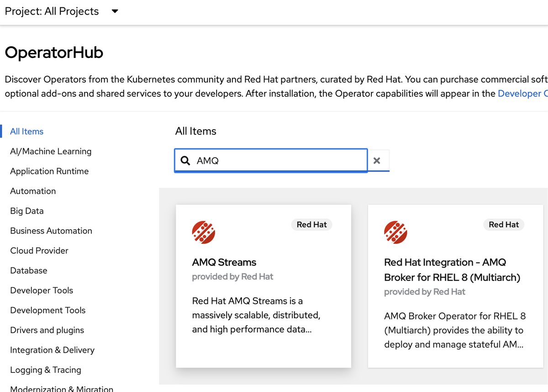The width and height of the screenshot is (548, 392).
Task: Open the AMQ Streams operator card title
Action: pyautogui.click(x=224, y=262)
